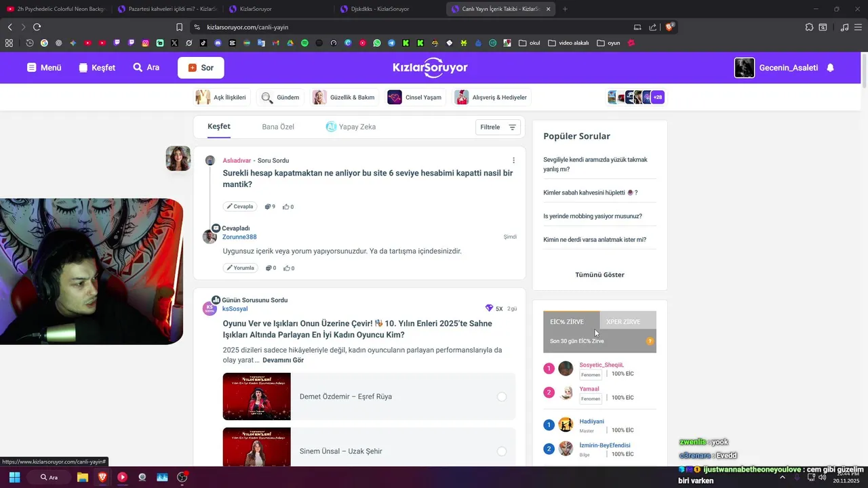Click the Brave Shields lion icon

pyautogui.click(x=670, y=27)
